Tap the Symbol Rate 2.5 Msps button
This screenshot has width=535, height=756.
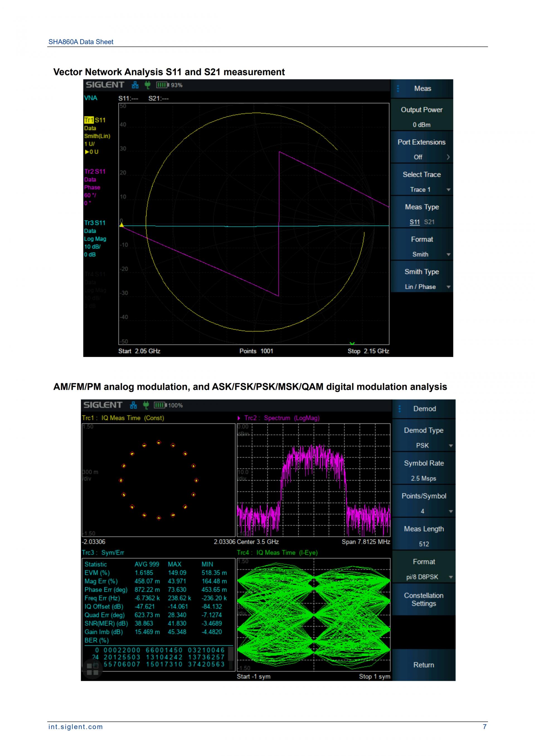(x=424, y=471)
